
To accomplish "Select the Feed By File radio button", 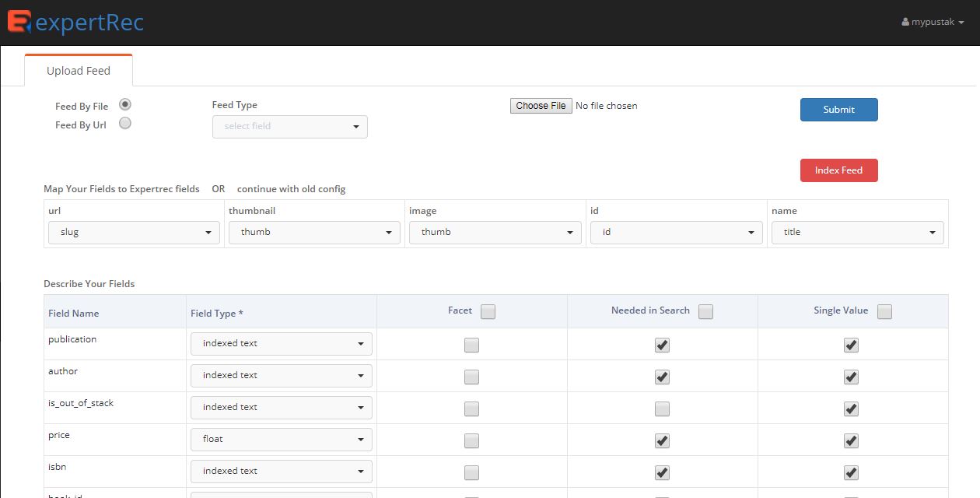I will click(124, 104).
